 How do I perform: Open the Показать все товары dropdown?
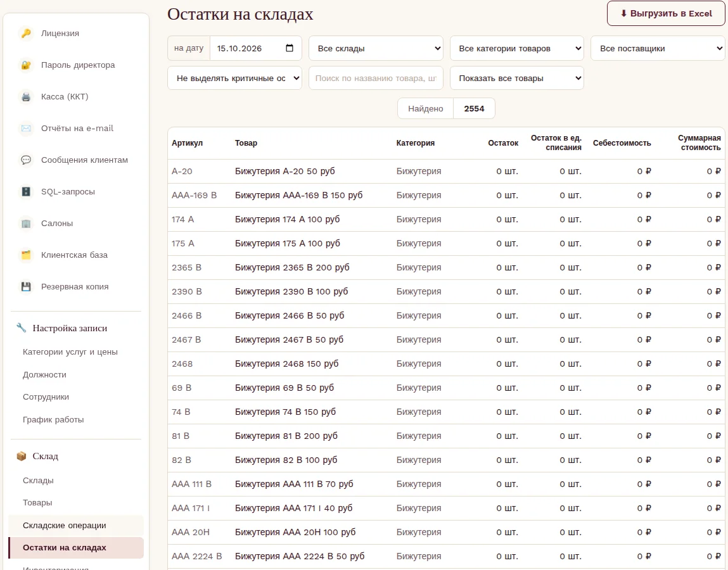tap(517, 78)
